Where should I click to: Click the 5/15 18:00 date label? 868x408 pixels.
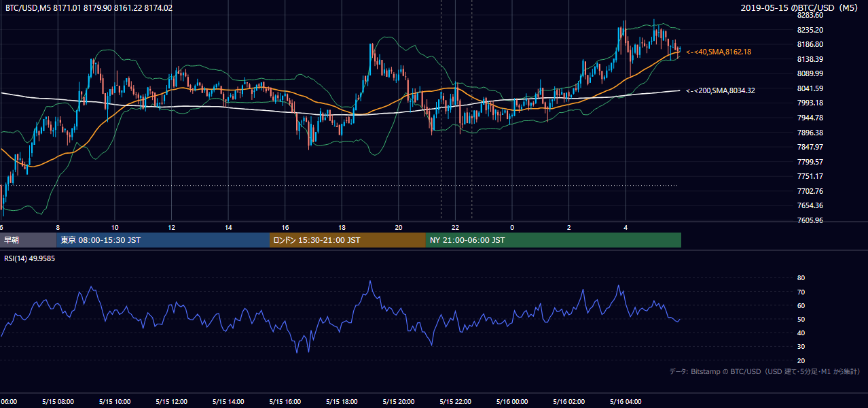pyautogui.click(x=342, y=402)
